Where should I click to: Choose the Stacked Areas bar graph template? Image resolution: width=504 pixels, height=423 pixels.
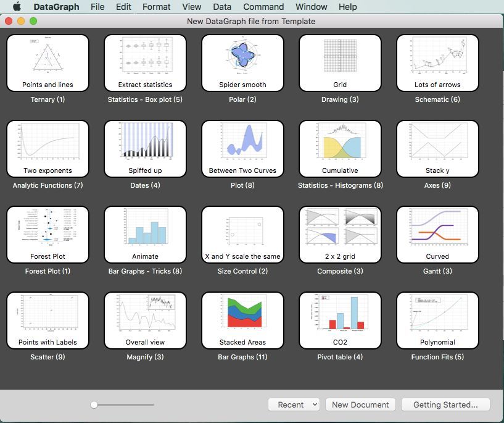click(x=242, y=320)
